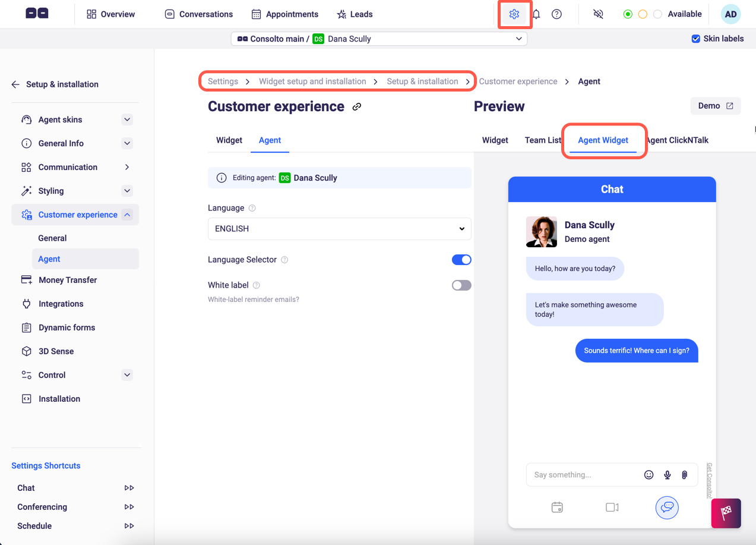Select the chat bubble icon in the preview
Screen dimensions: 756x545
(666, 507)
